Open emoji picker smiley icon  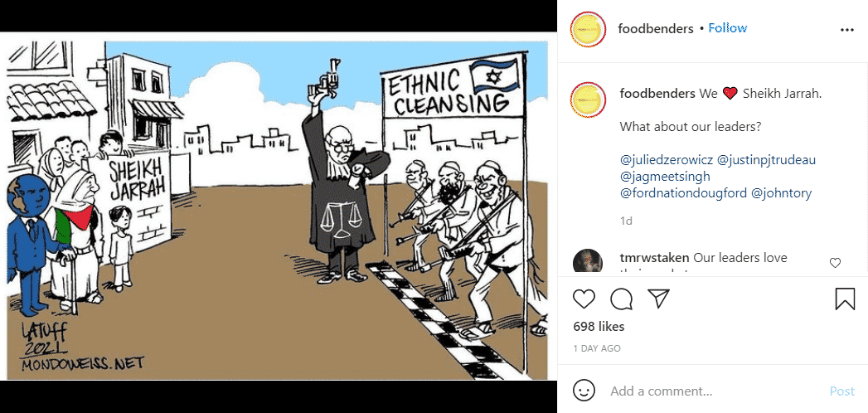pyautogui.click(x=584, y=391)
